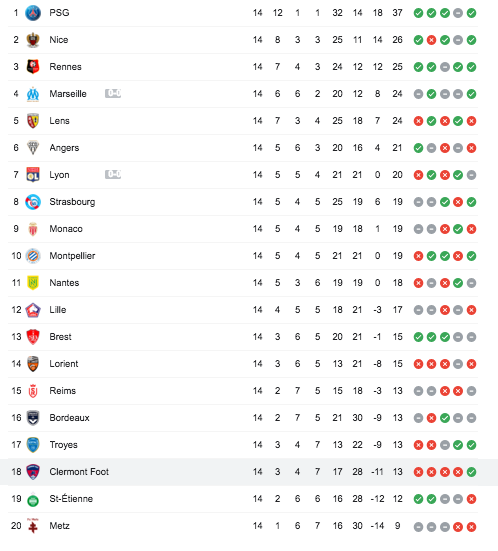The height and width of the screenshot is (551, 498).
Task: Click the Nantes yellow crest icon
Action: pos(33,283)
